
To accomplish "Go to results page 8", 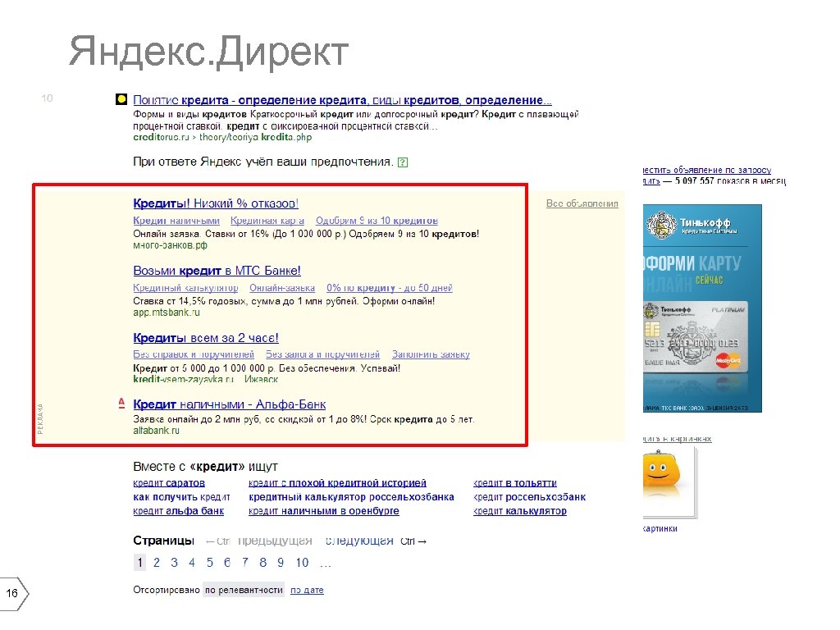I will 262,563.
